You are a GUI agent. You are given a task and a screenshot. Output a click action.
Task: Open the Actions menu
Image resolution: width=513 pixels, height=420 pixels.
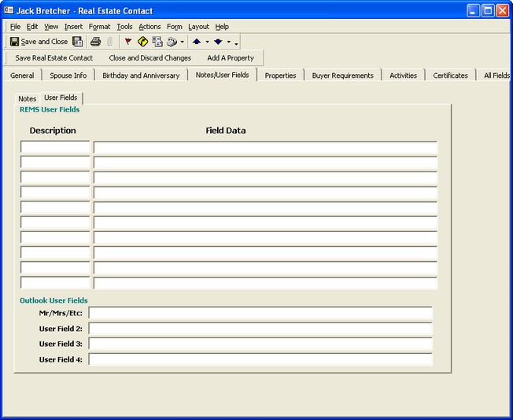tap(149, 27)
